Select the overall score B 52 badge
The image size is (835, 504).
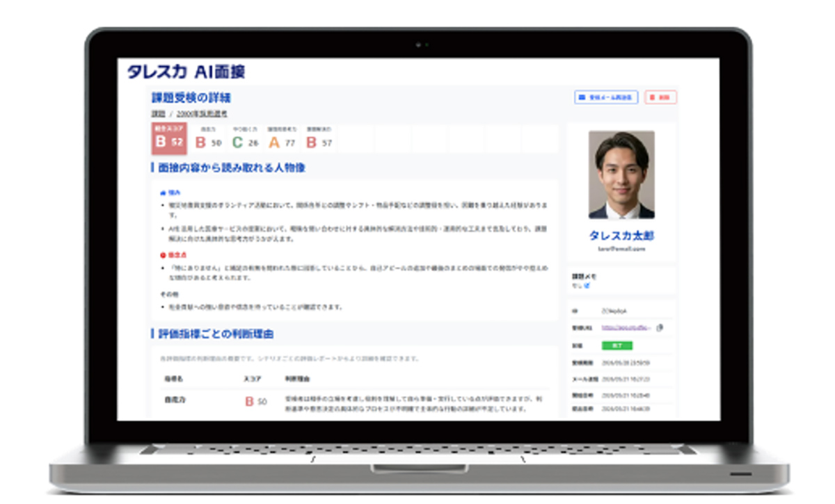[169, 138]
